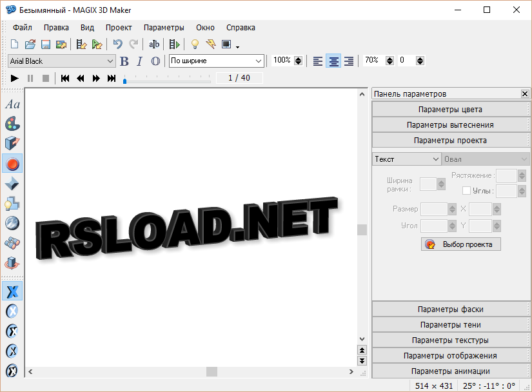The height and width of the screenshot is (392, 532).
Task: Click the lightbulb lighting icon in toolbar
Action: (x=195, y=44)
